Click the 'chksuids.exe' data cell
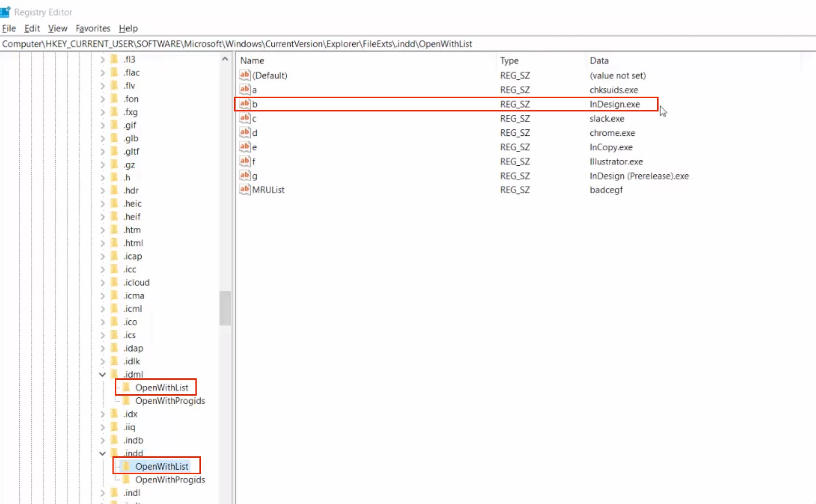The image size is (816, 504). 614,89
